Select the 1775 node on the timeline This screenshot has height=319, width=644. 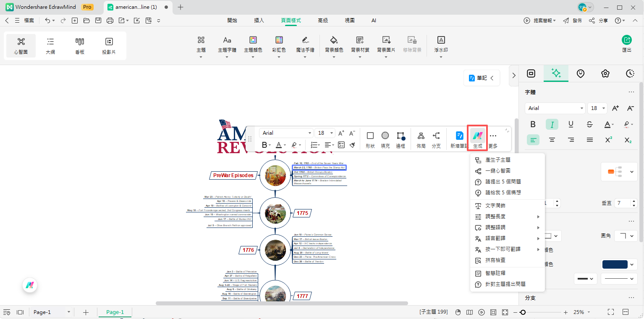[302, 213]
